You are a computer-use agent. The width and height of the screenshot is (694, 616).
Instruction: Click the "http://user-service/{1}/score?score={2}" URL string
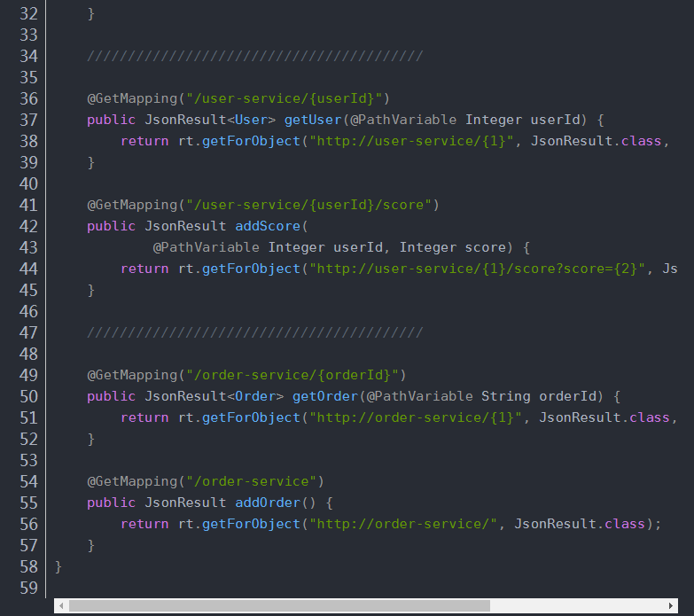477,269
